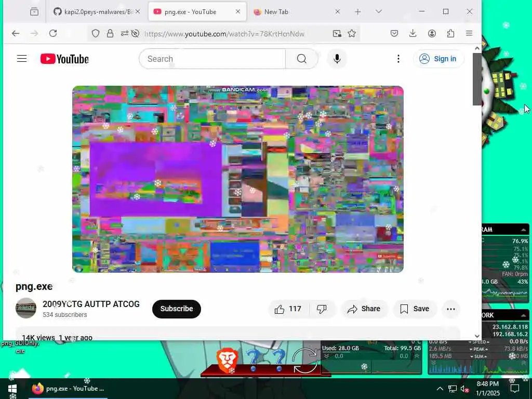Screen dimensions: 532x399
Task: Select the png.exe - YouTube tab
Action: [197, 11]
